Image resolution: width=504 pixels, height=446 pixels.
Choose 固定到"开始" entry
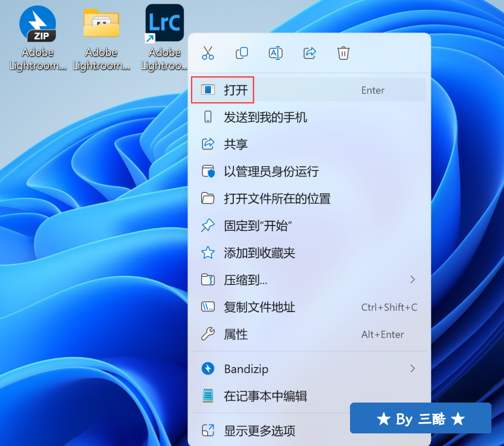click(308, 226)
